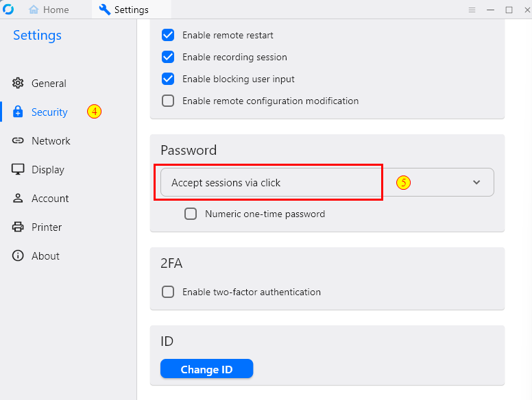Expand the password dropdown chevron
This screenshot has height=400, width=532.
pos(476,182)
